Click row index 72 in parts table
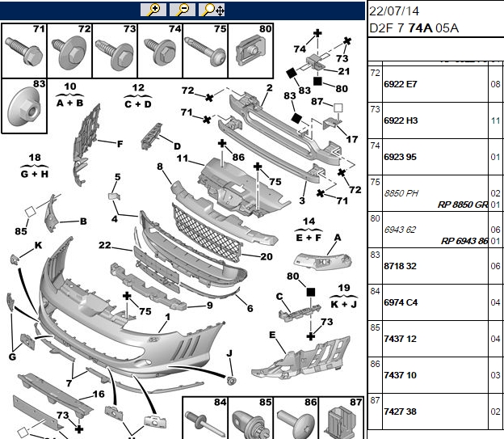The height and width of the screenshot is (439, 504). [375, 73]
